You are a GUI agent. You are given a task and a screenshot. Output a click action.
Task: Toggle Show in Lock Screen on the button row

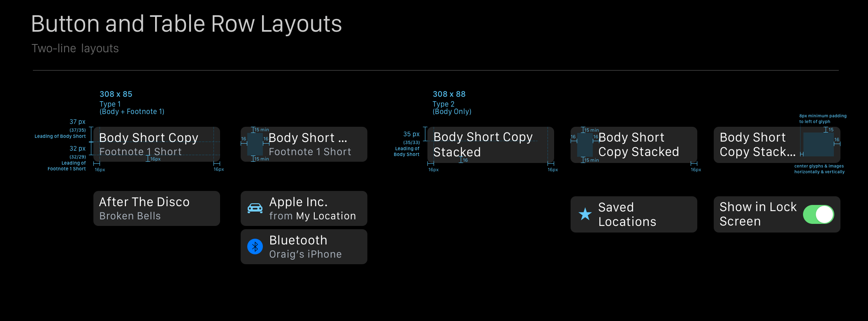pos(819,214)
